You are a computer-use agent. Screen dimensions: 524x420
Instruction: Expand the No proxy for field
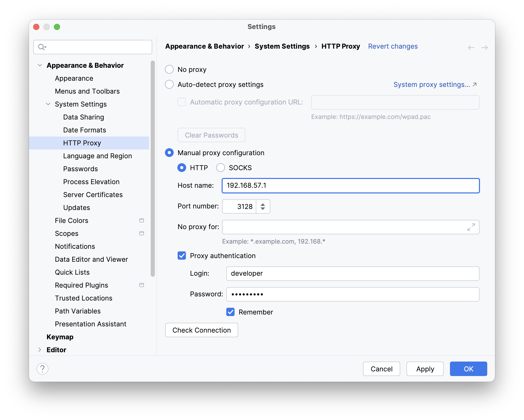tap(471, 227)
